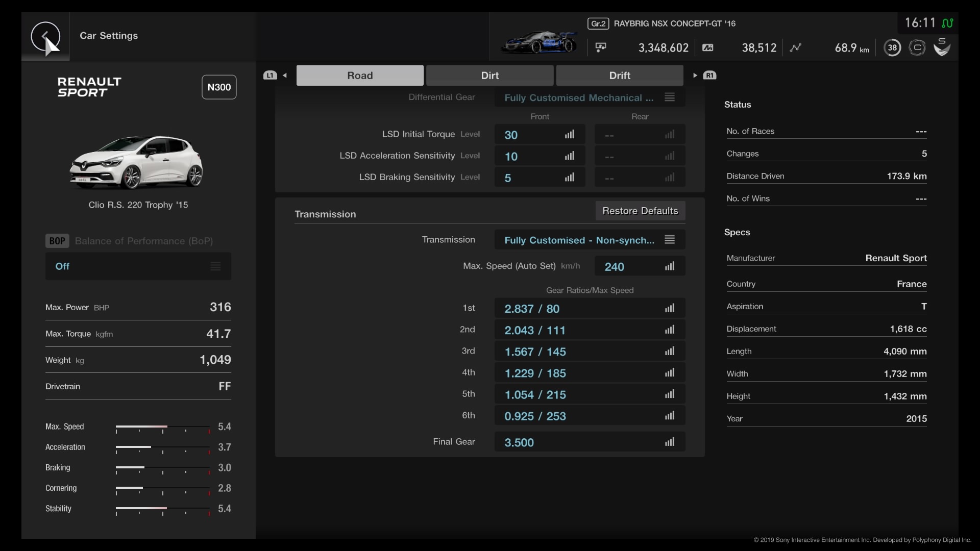Viewport: 980px width, 551px height.
Task: Click the N300 class badge
Action: click(219, 87)
